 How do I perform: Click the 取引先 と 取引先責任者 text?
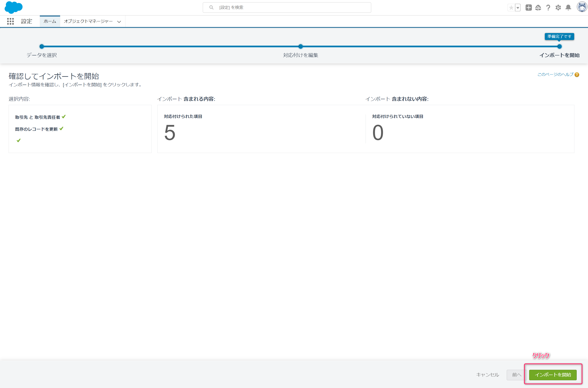click(37, 117)
